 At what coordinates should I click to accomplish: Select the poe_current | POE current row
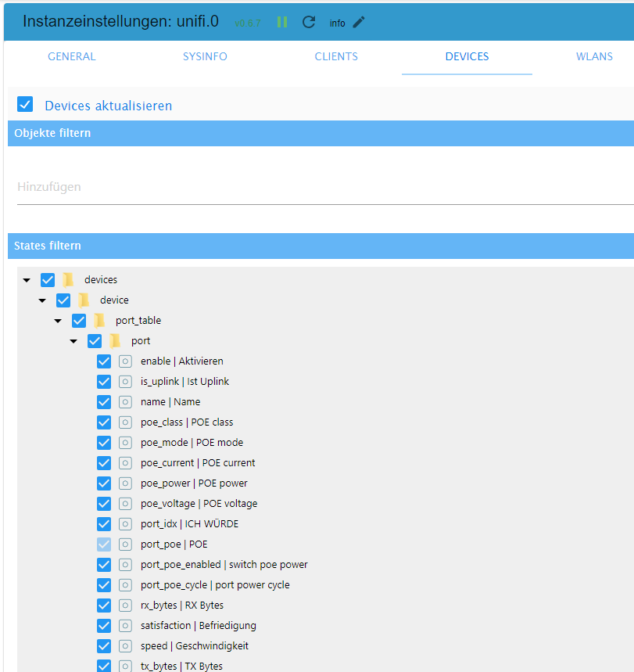point(198,463)
